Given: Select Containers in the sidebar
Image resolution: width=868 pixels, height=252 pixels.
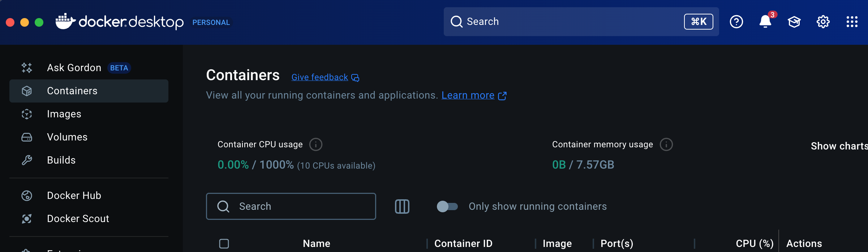Looking at the screenshot, I should (x=89, y=91).
